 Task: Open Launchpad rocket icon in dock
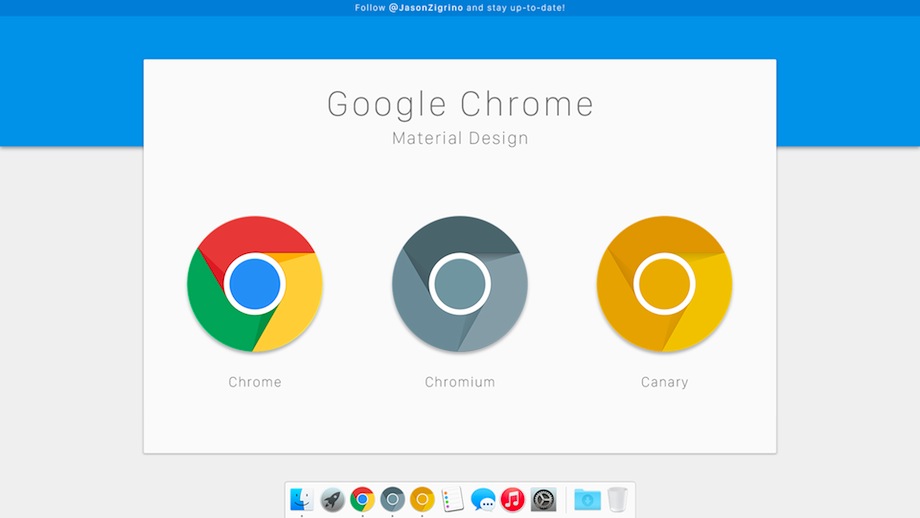tap(332, 500)
